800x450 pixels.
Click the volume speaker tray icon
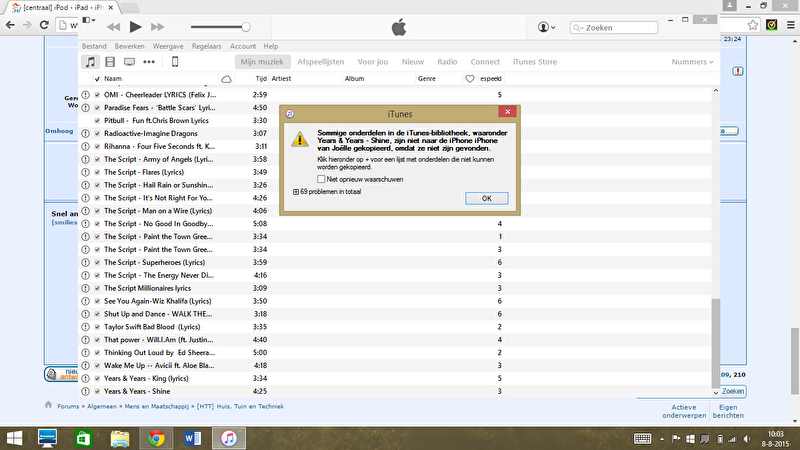pyautogui.click(x=746, y=439)
